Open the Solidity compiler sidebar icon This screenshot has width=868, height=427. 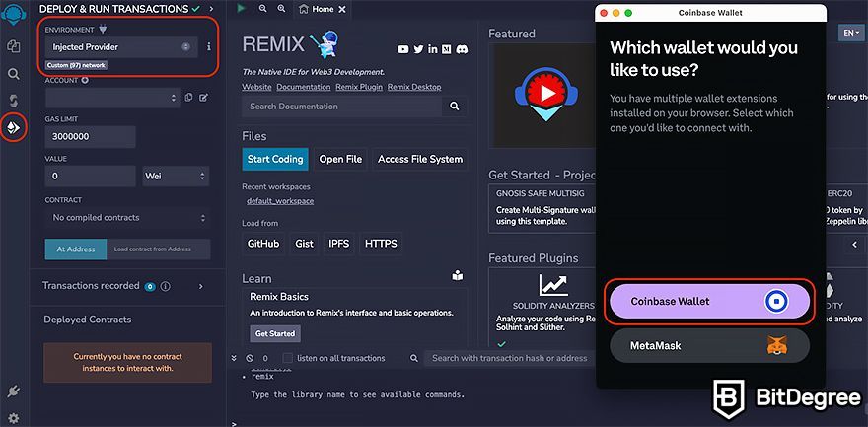pos(13,101)
